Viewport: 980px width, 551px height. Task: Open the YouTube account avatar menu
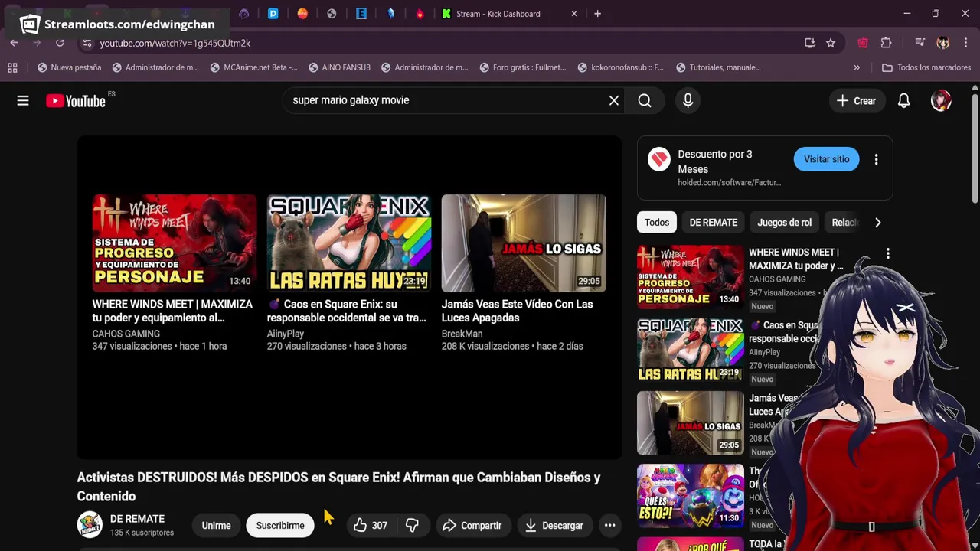coord(941,100)
